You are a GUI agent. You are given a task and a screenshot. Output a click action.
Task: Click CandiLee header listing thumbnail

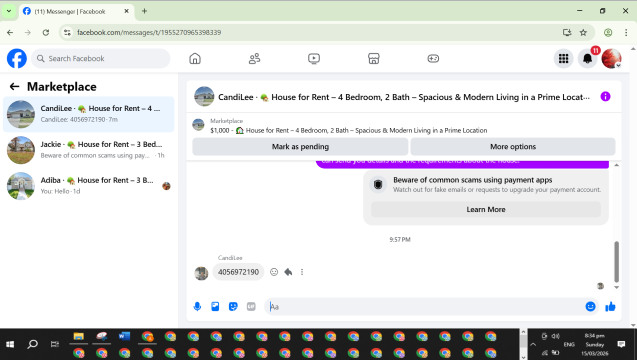tap(204, 97)
